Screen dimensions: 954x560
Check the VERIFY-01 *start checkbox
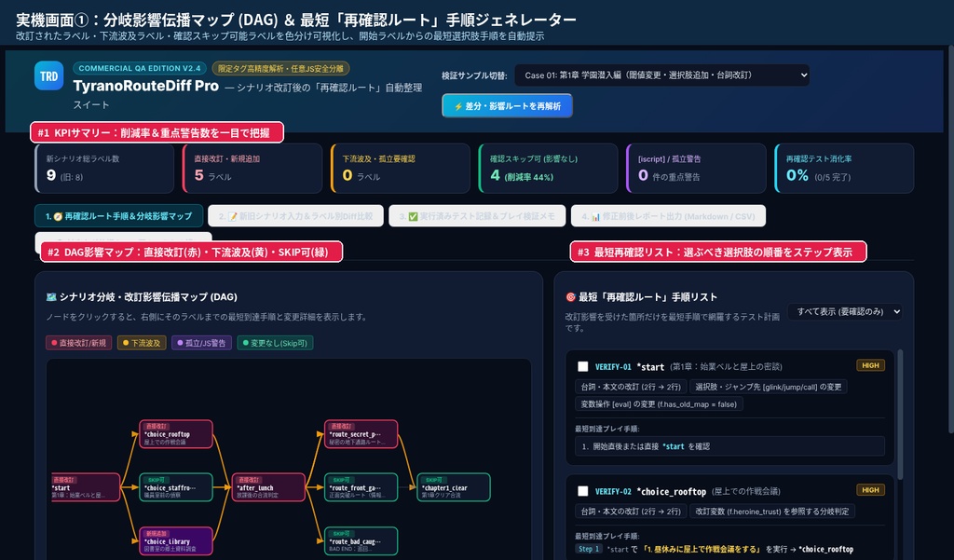coord(583,366)
